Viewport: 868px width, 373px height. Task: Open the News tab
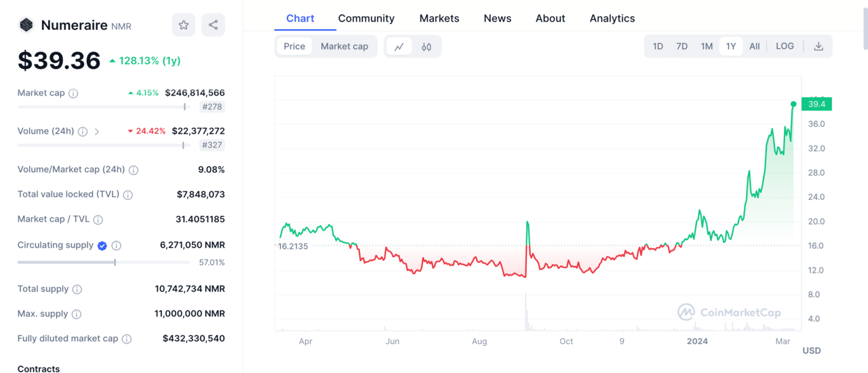pos(498,18)
